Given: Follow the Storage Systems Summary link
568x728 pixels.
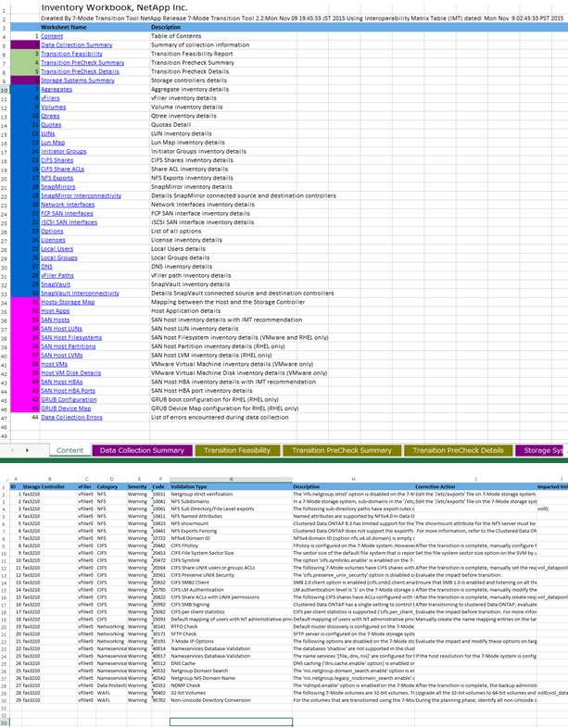Looking at the screenshot, I should (78, 81).
